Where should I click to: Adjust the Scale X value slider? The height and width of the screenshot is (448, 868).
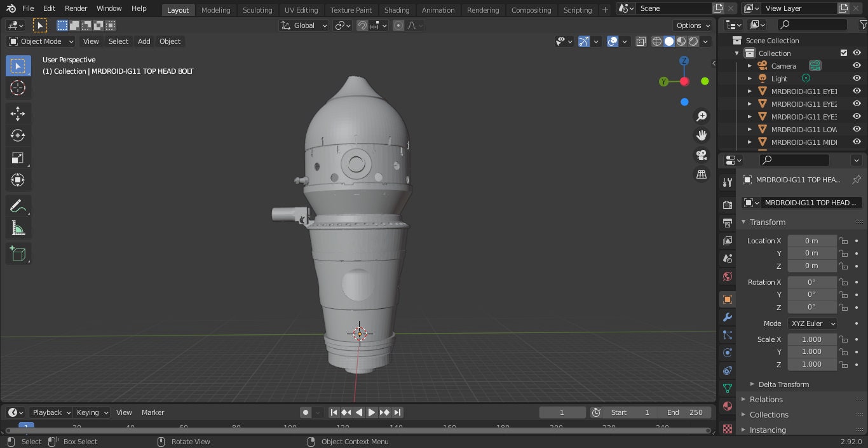tap(812, 339)
